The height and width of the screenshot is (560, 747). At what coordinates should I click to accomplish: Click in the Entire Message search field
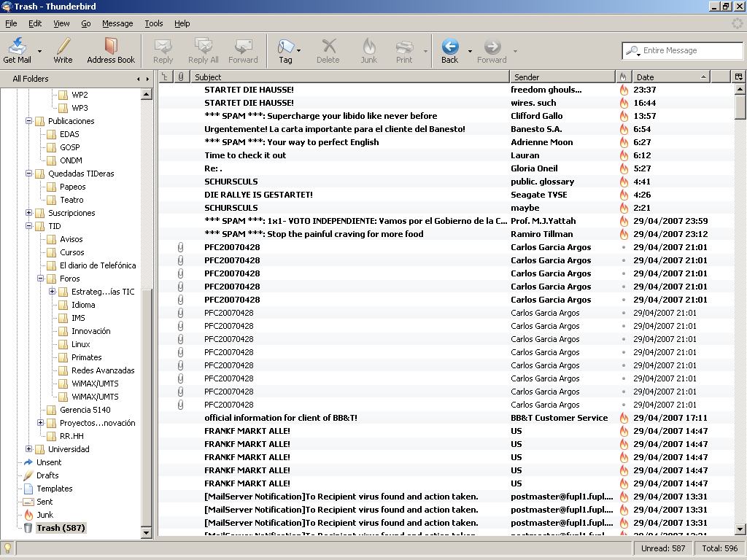[689, 50]
